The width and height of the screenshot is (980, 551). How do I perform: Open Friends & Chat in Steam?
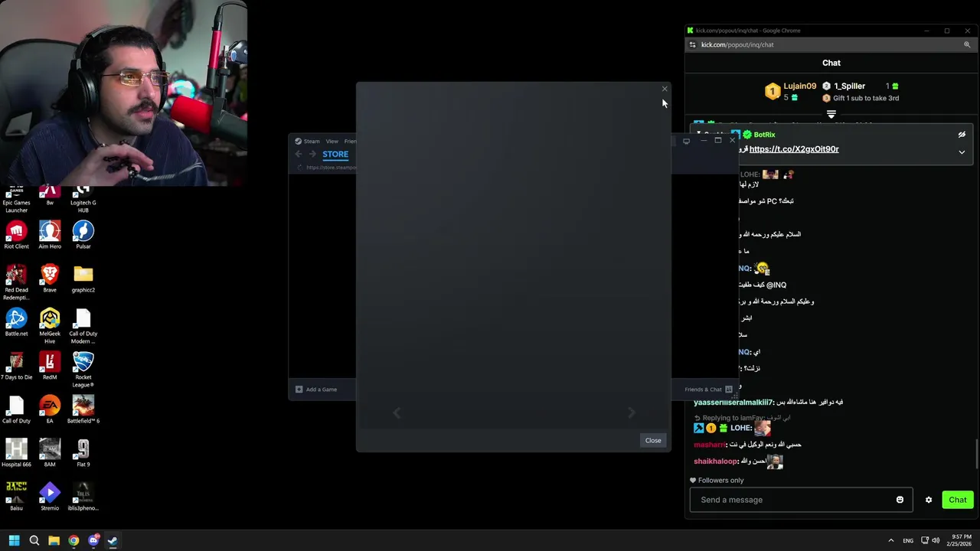click(708, 390)
